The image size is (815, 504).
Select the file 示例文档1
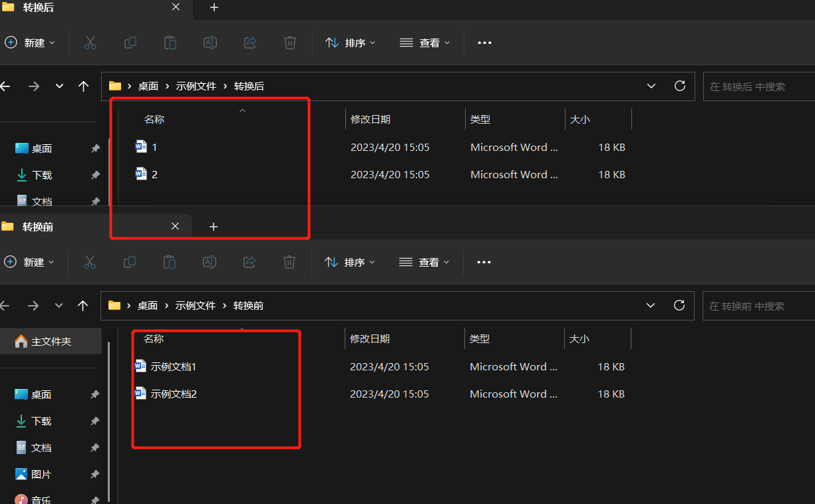tap(173, 366)
